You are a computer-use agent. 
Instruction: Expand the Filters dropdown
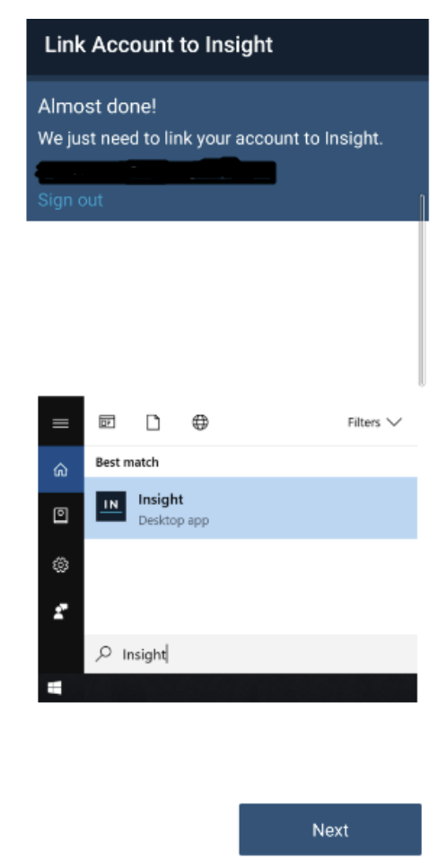click(x=374, y=422)
